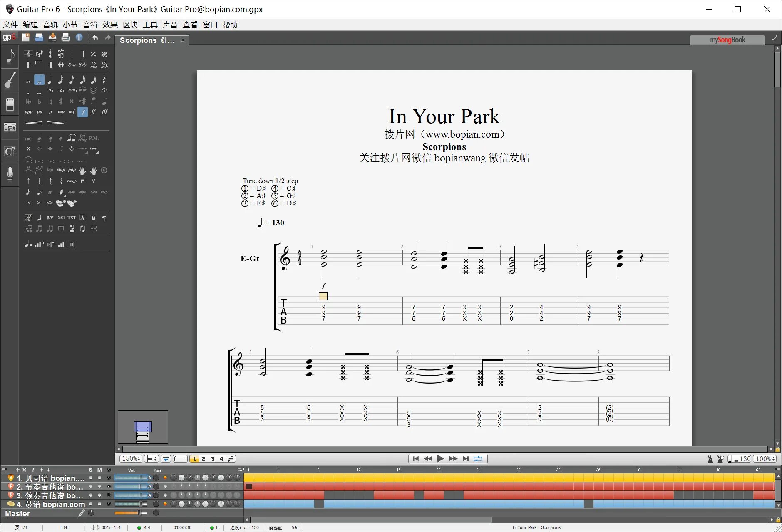Image resolution: width=782 pixels, height=532 pixels.
Task: Apply the crescendo hairpin
Action: click(x=34, y=123)
